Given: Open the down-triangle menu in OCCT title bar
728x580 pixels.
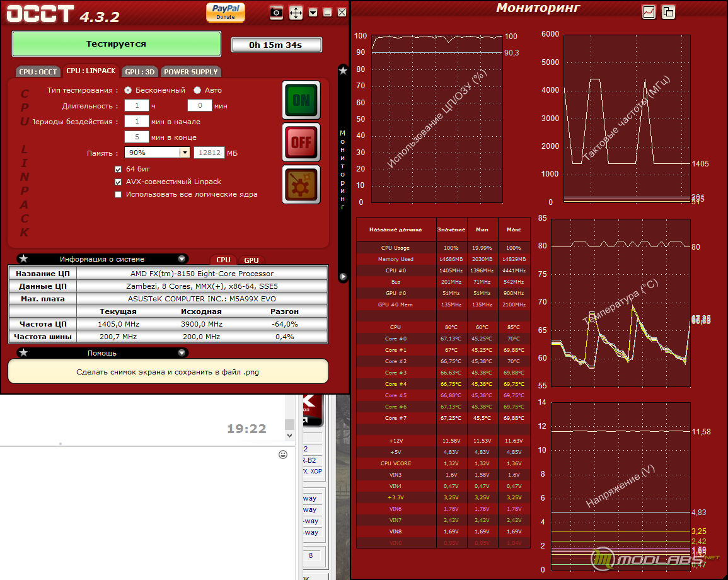Looking at the screenshot, I should [x=313, y=13].
